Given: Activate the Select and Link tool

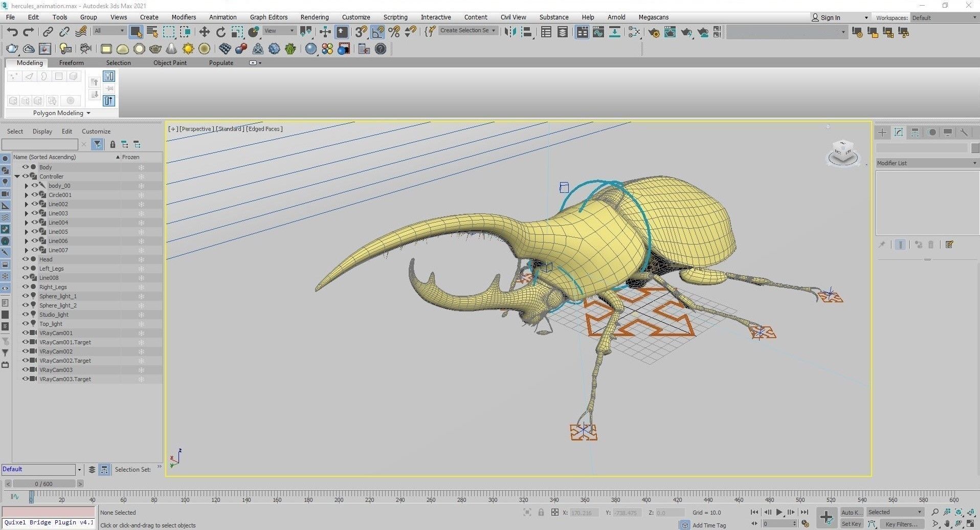Looking at the screenshot, I should point(48,32).
